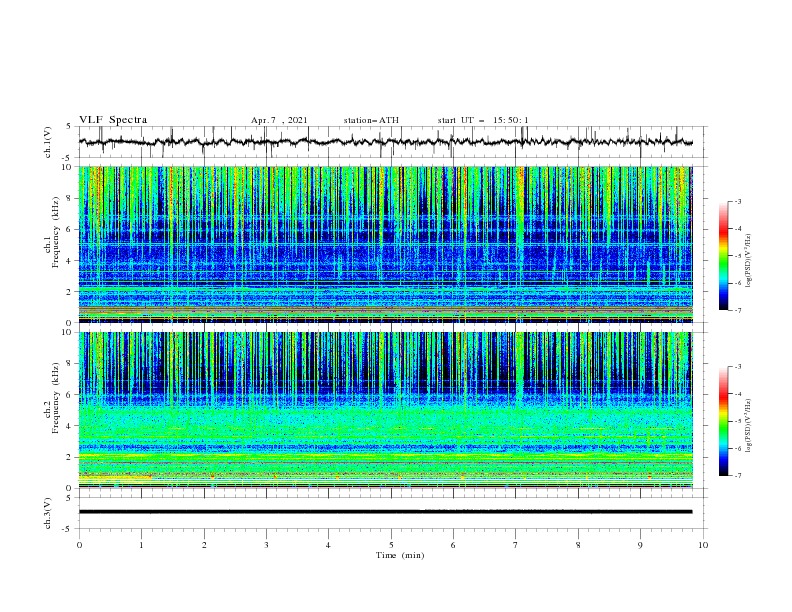Click time axis tick label '10'
This screenshot has width=792, height=612.
(x=703, y=545)
